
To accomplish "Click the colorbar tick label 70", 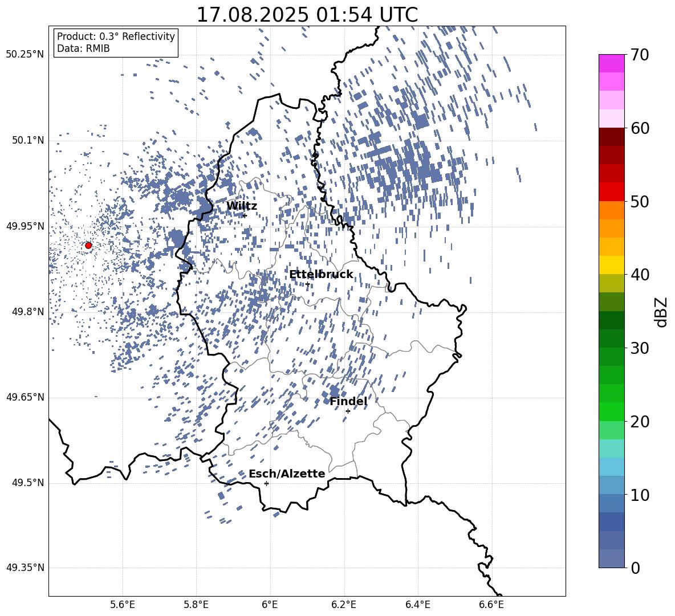I will 640,55.
